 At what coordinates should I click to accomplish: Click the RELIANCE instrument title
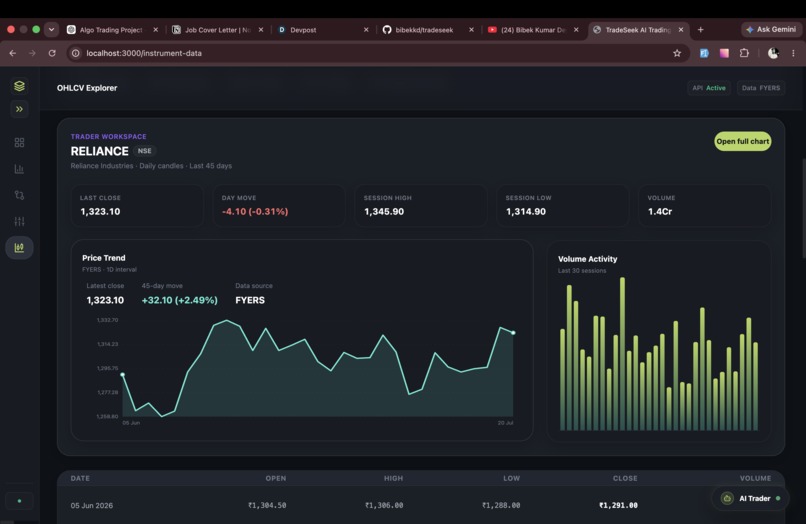(x=100, y=151)
